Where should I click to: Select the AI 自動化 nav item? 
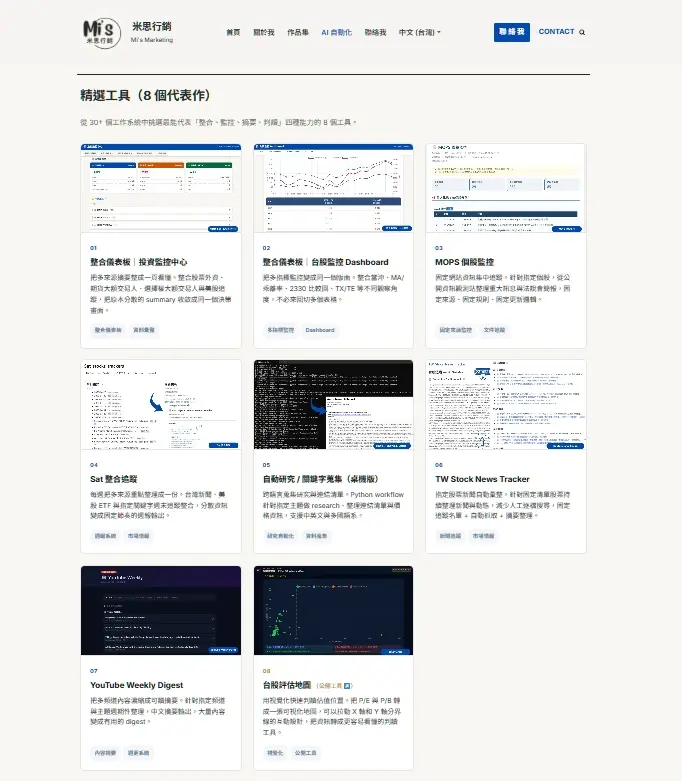pos(337,32)
